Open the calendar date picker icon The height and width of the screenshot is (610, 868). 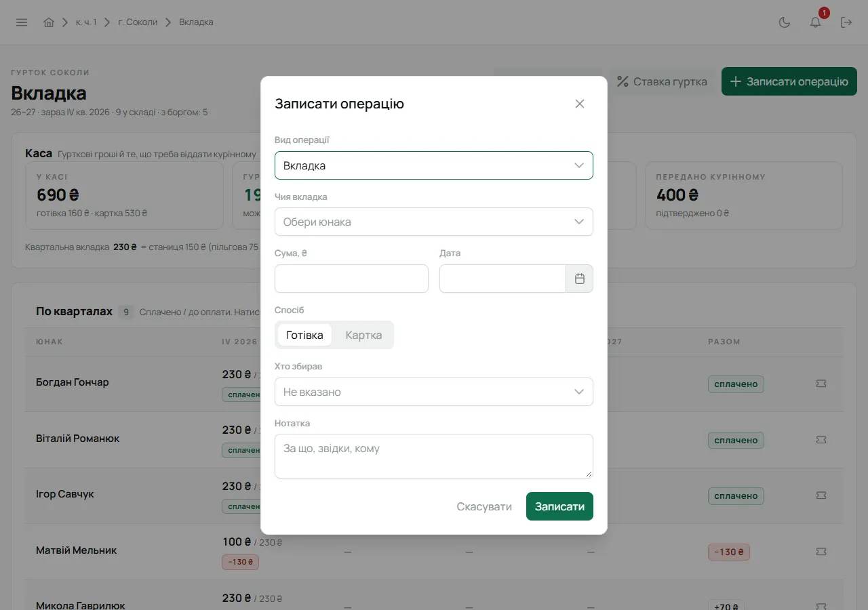pyautogui.click(x=580, y=279)
